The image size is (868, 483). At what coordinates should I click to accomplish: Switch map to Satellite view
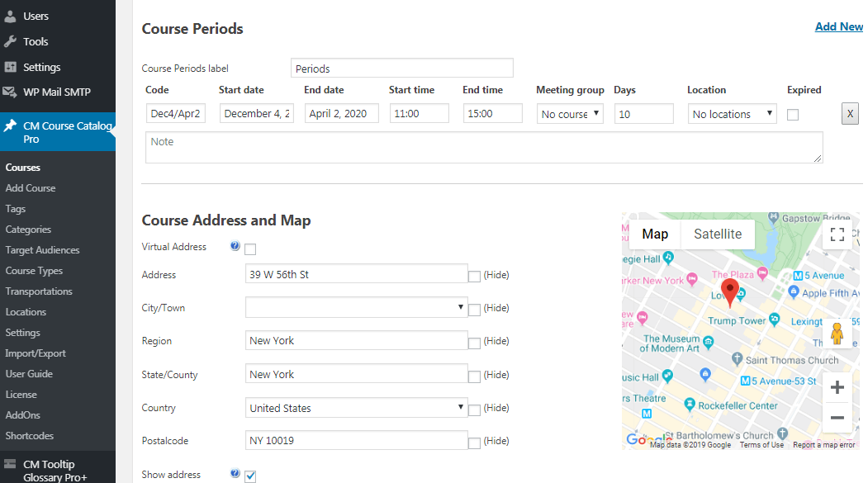[x=717, y=234]
